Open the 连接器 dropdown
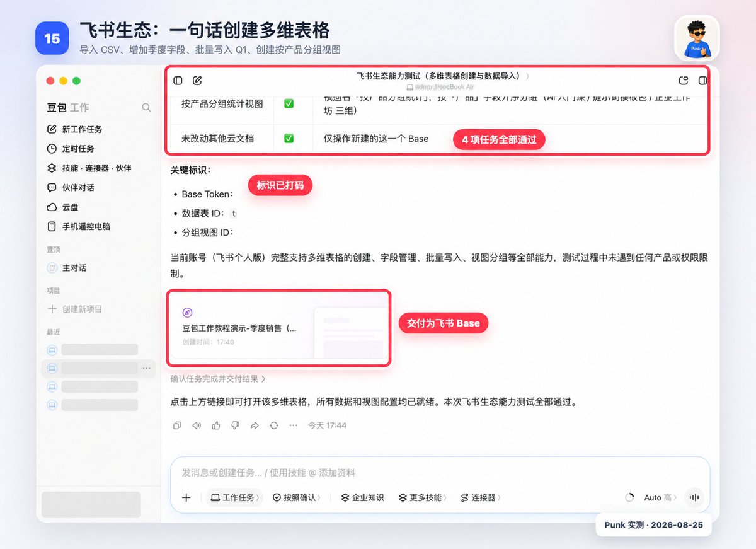Image resolution: width=756 pixels, height=549 pixels. coord(481,497)
